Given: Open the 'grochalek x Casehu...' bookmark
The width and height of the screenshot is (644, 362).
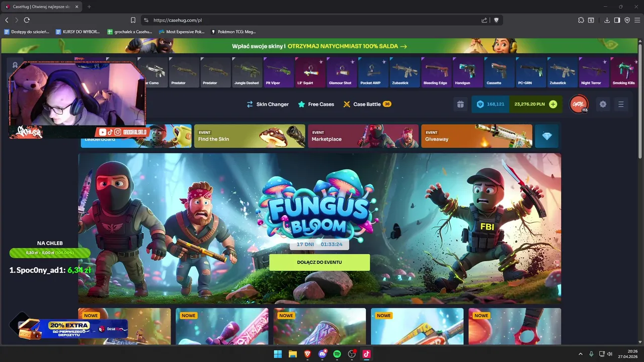Looking at the screenshot, I should coord(130,32).
